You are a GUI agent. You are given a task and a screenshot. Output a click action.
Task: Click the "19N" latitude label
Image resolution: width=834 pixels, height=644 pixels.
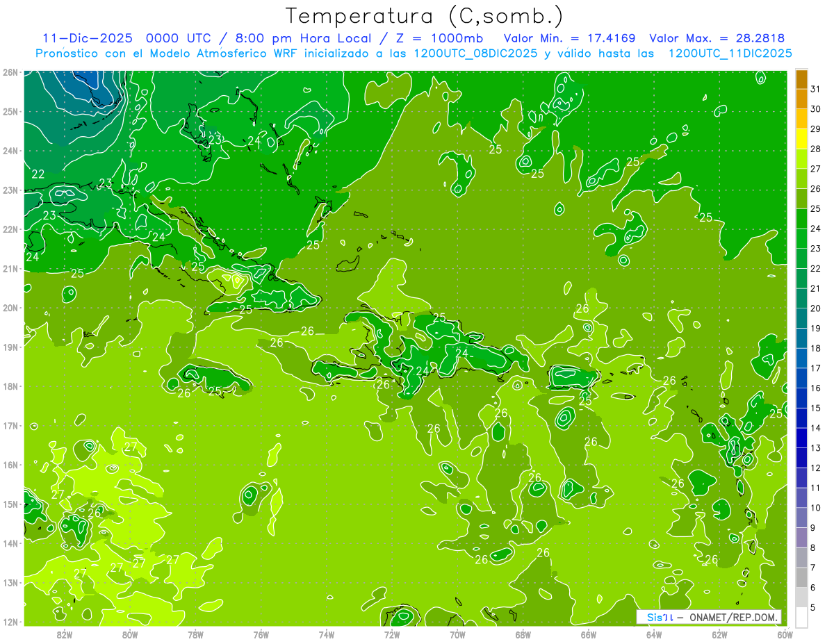(x=10, y=347)
